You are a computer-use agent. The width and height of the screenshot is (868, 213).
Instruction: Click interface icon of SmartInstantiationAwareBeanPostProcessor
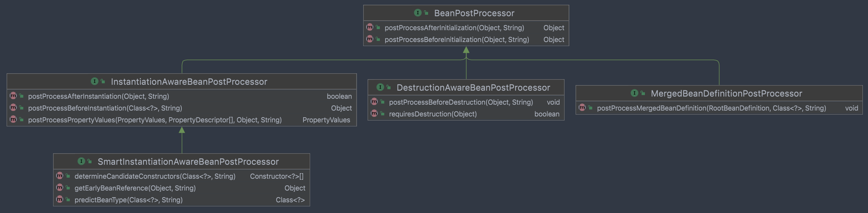click(81, 161)
